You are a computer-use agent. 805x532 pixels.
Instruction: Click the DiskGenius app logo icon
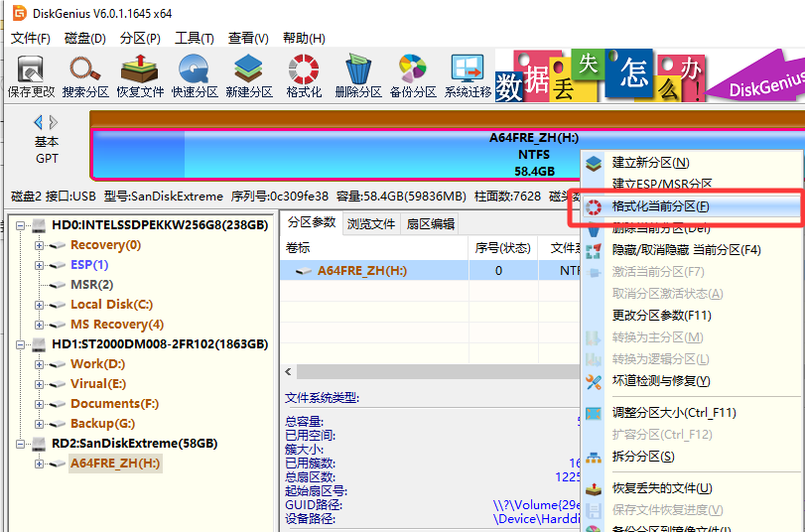pyautogui.click(x=20, y=13)
